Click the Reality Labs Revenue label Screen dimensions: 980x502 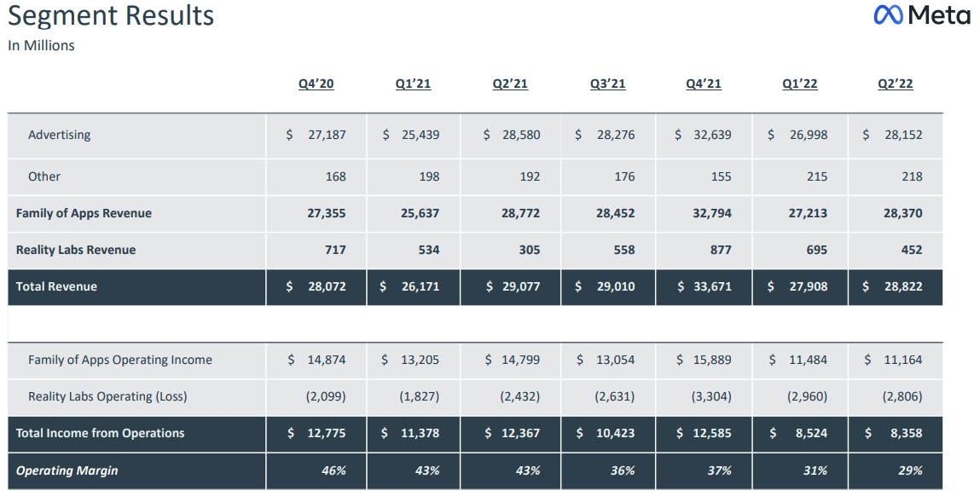point(76,250)
